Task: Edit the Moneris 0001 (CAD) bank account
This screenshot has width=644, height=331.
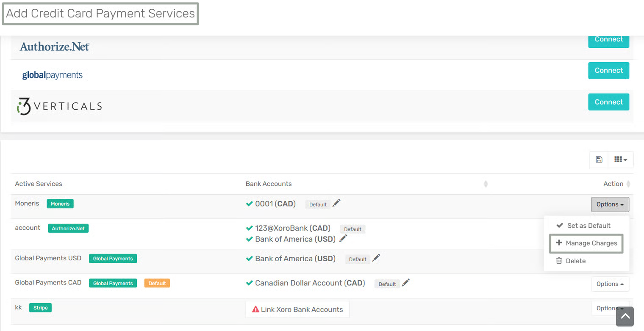Action: (x=336, y=204)
